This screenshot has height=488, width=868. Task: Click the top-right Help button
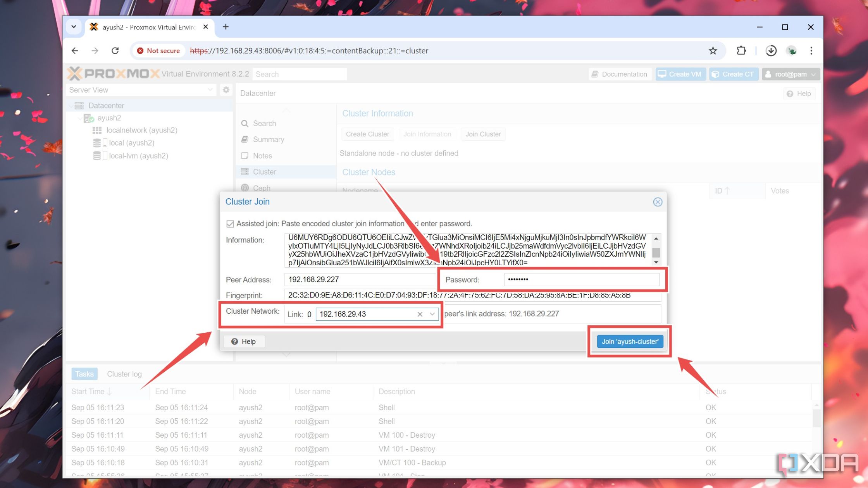[x=799, y=93]
